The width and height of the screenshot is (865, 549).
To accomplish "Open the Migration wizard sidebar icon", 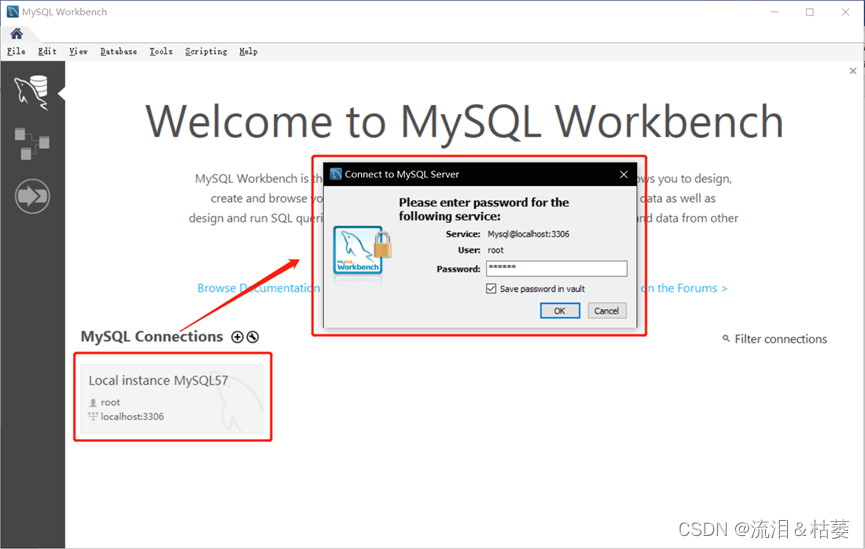I will [x=32, y=196].
